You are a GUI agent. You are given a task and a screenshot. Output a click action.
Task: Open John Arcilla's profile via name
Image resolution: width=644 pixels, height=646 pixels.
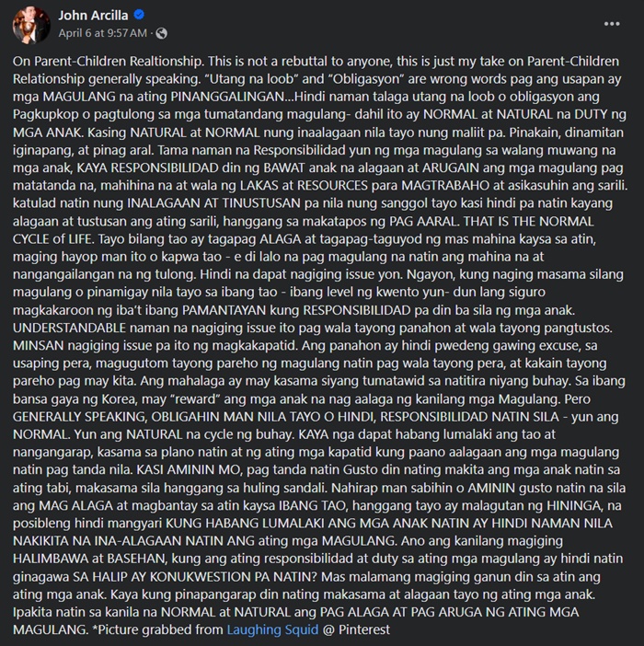coord(93,16)
